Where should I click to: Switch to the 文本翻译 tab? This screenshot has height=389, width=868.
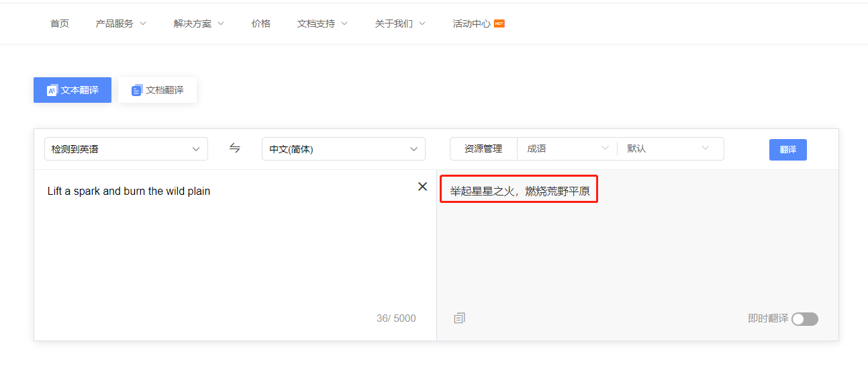pos(73,90)
